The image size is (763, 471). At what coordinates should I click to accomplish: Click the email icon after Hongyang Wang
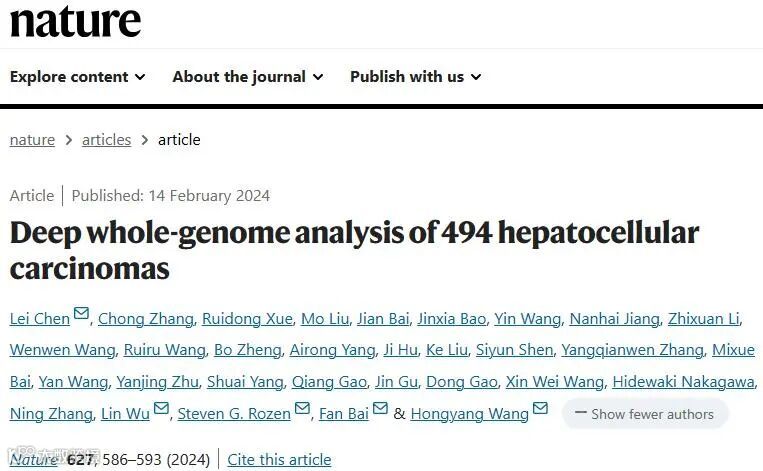540,408
